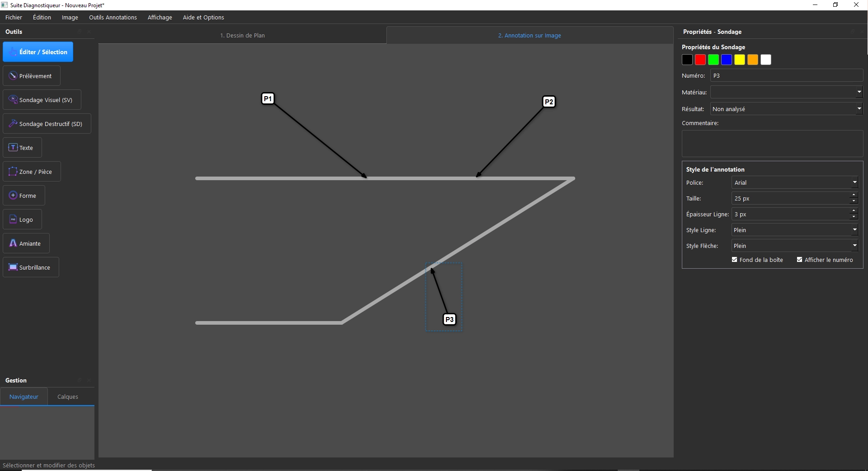
Task: Toggle the Afficher le numéro checkbox
Action: click(799, 260)
